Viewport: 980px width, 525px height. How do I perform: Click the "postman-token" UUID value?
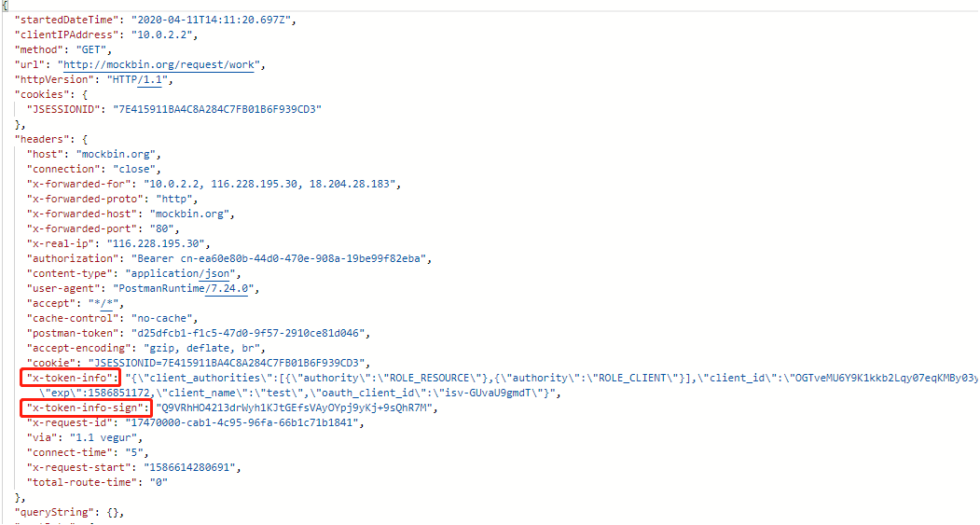(252, 333)
